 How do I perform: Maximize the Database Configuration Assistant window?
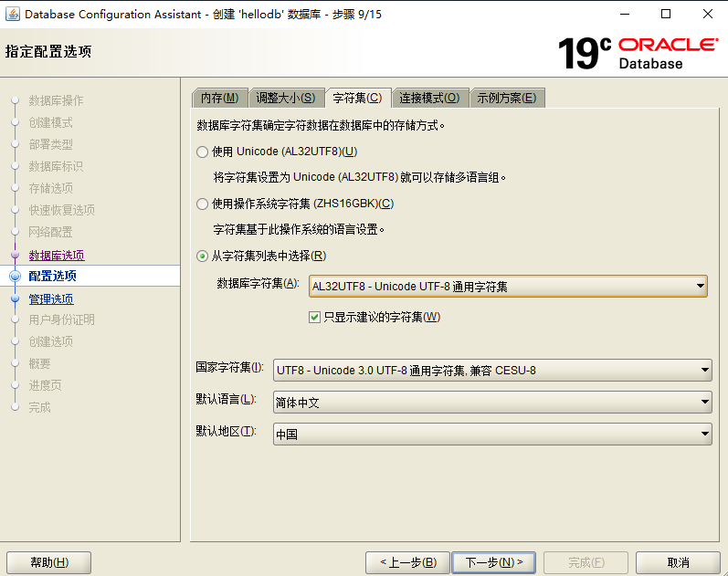pyautogui.click(x=666, y=14)
